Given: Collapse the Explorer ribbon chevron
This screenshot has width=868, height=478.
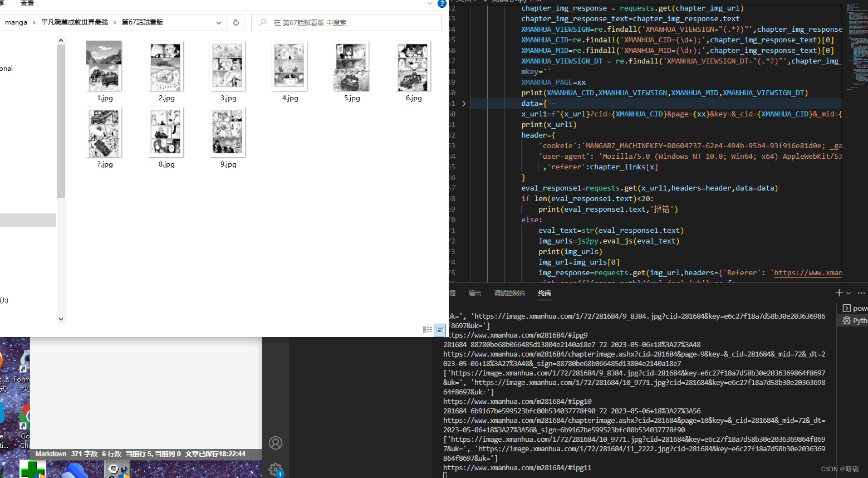Looking at the screenshot, I should point(430,3).
